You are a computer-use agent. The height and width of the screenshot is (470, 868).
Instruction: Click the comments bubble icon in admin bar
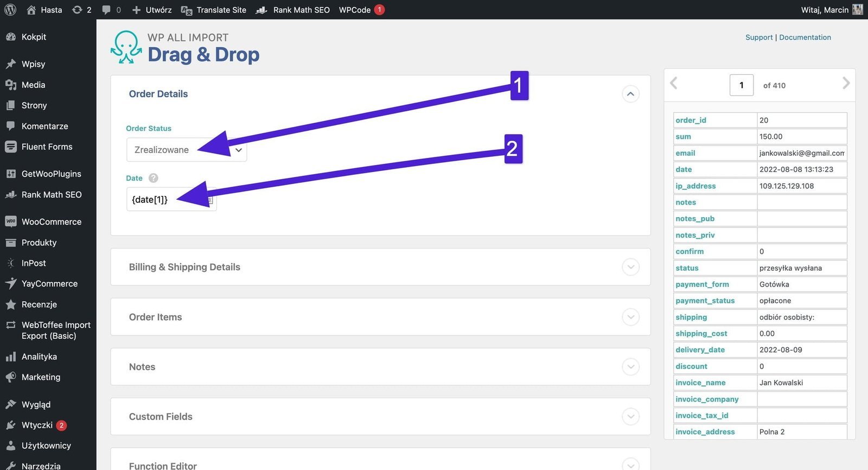pos(106,10)
